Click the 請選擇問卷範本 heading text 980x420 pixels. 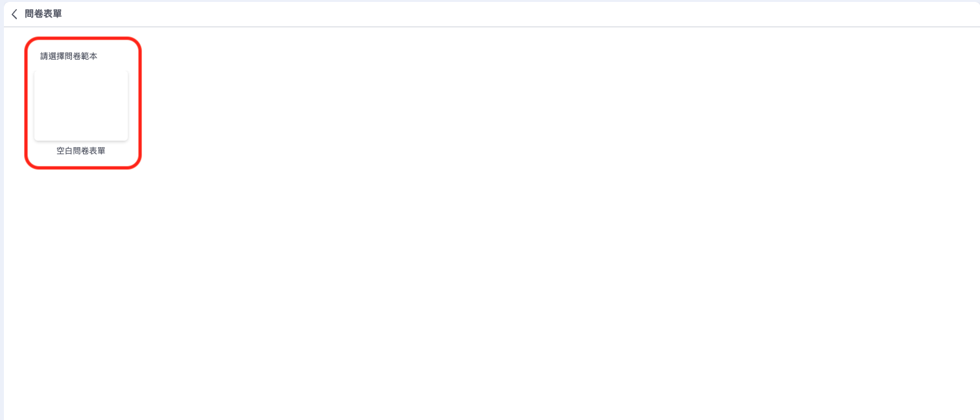(x=69, y=56)
